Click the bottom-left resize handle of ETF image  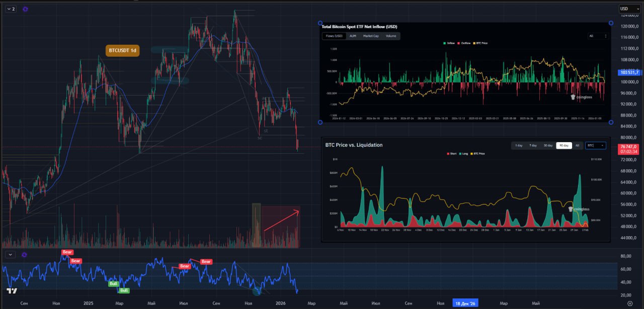320,122
